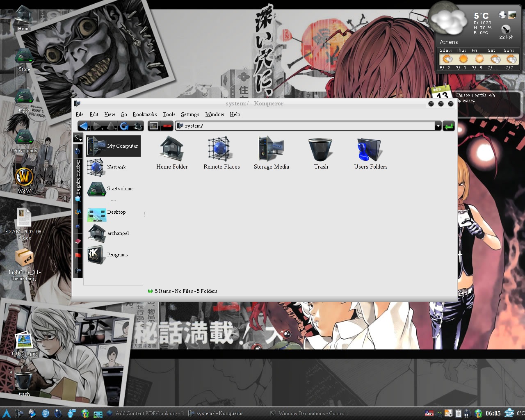Viewport: 525px width, 420px height.
Task: Click the Home desktop icon
Action: 24,18
